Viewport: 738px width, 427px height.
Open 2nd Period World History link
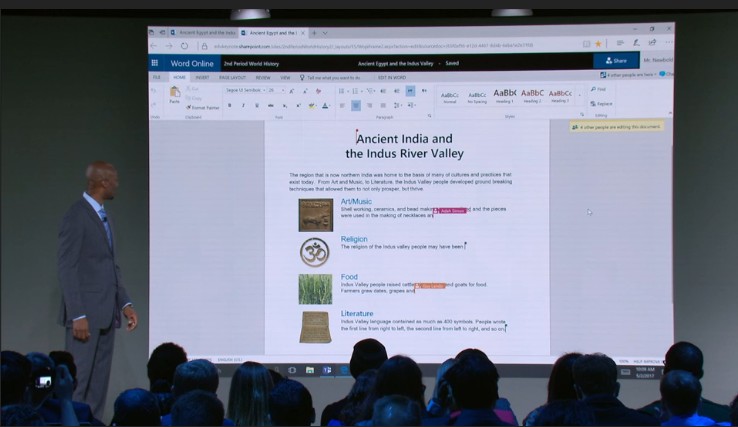pos(251,64)
